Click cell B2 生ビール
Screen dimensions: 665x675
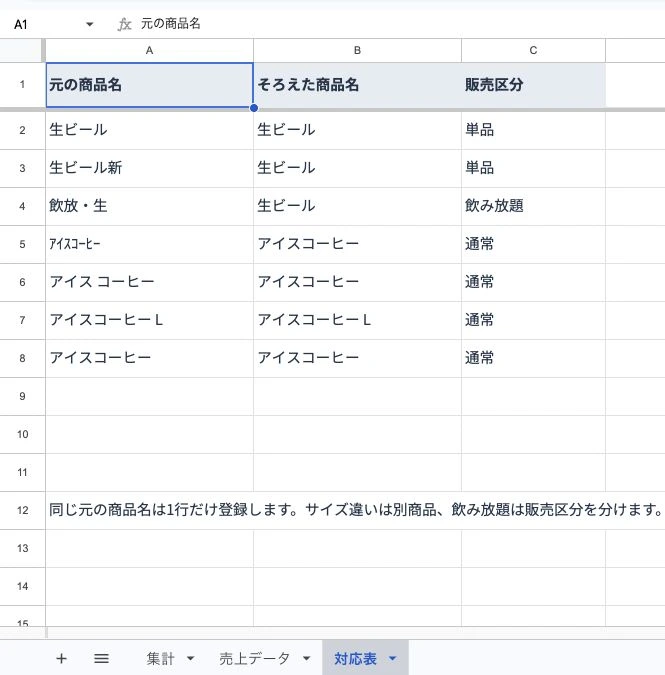point(357,130)
